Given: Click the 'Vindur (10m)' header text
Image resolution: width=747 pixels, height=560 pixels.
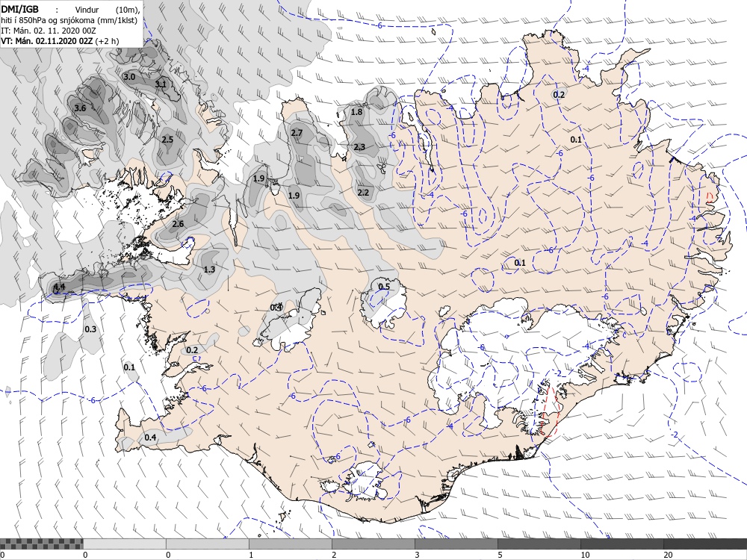Looking at the screenshot, I should 108,10.
